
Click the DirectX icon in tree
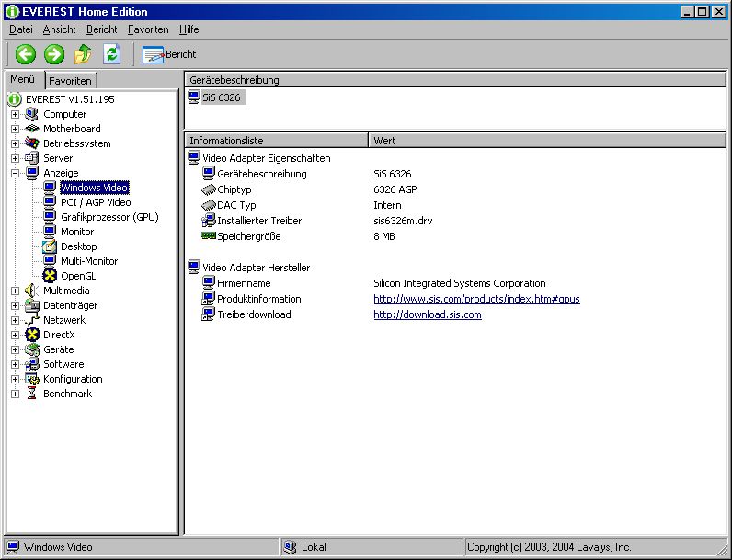[32, 335]
